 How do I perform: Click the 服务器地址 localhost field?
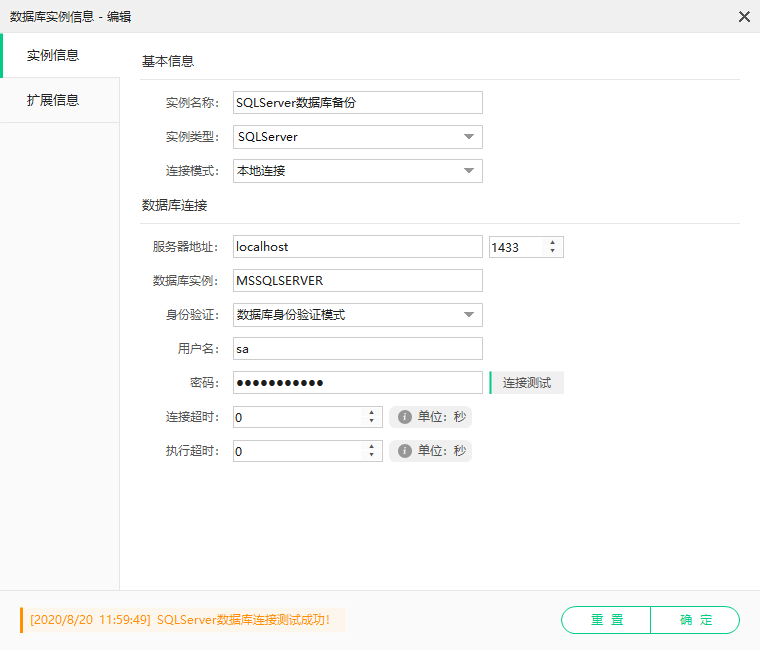(x=358, y=247)
